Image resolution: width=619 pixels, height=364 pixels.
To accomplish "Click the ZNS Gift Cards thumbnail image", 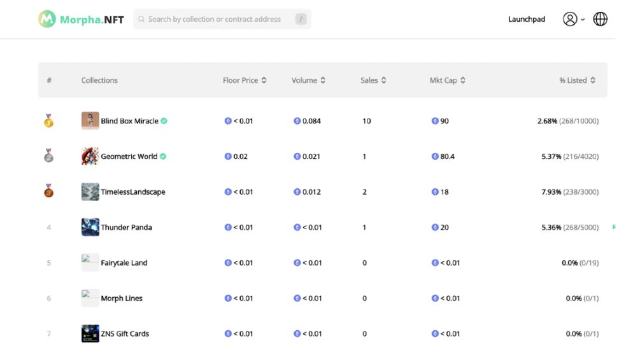I will coord(90,333).
